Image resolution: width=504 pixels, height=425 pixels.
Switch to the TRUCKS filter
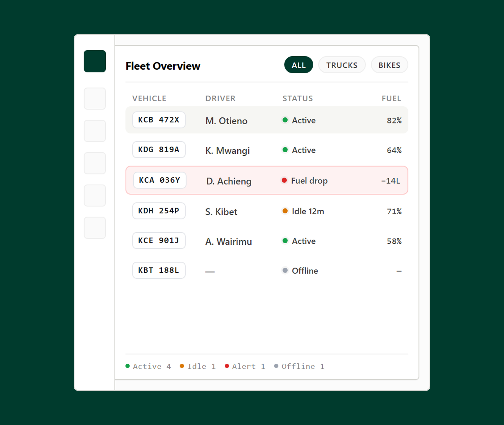342,65
